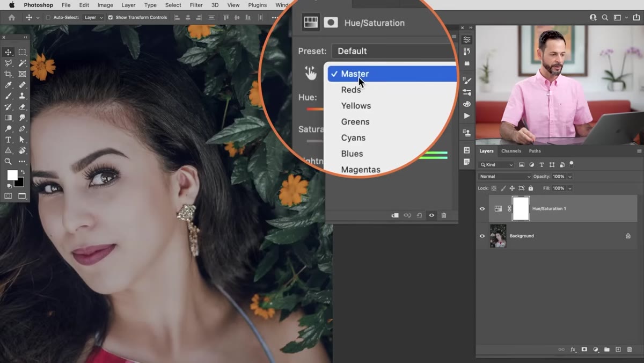This screenshot has height=363, width=644.
Task: Select the Hue/Saturation layer mask thumbnail
Action: [521, 208]
